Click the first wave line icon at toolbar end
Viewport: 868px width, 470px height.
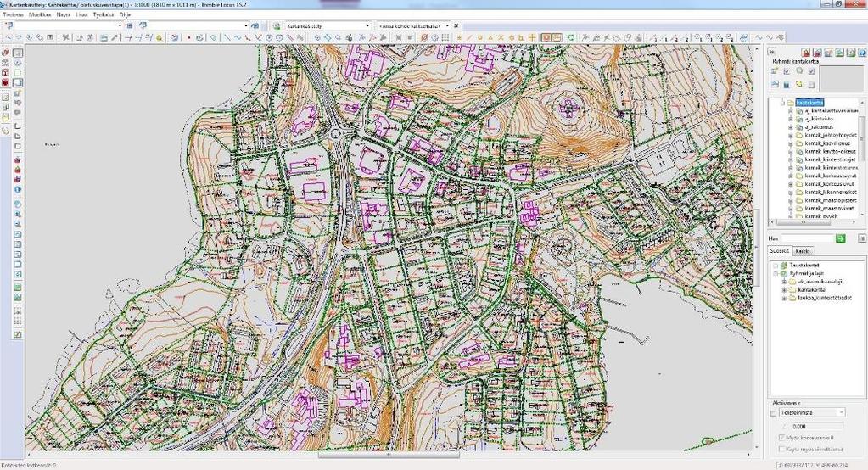(x=759, y=37)
